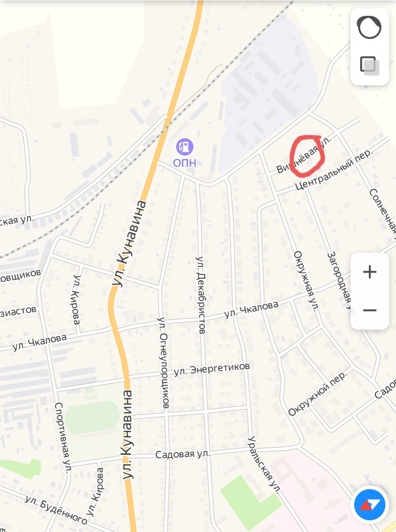Select the Окружная ул. street label
The image size is (396, 532).
pyautogui.click(x=306, y=281)
